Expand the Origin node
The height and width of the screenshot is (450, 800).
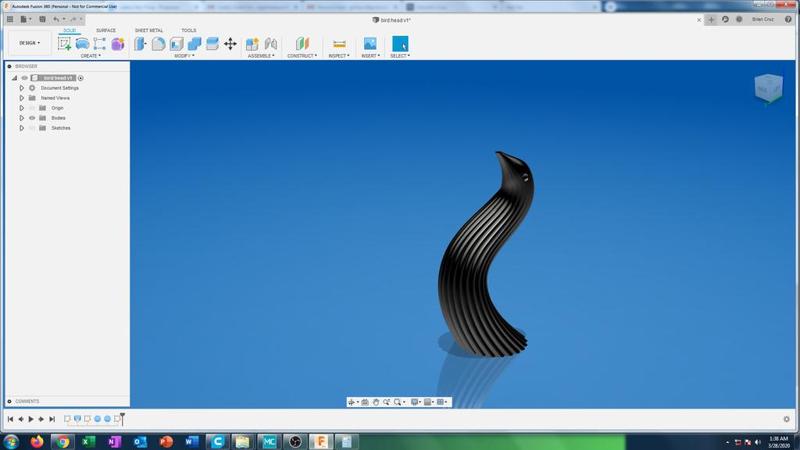pos(21,108)
